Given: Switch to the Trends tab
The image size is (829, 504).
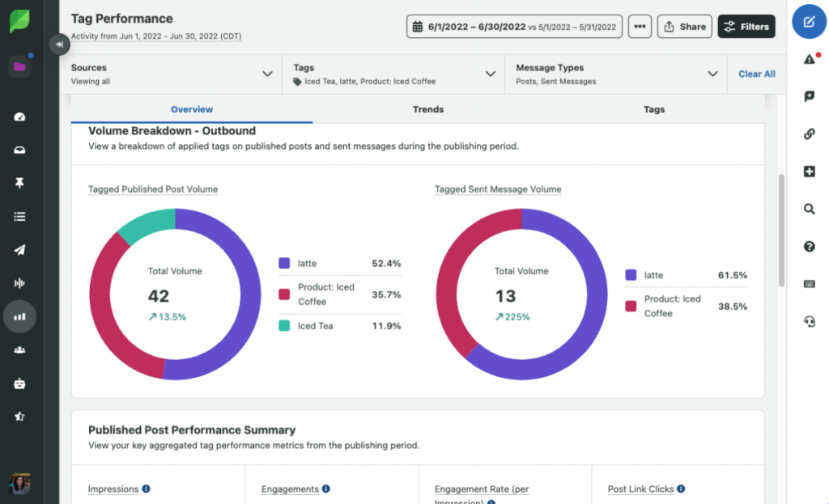Looking at the screenshot, I should coord(428,109).
